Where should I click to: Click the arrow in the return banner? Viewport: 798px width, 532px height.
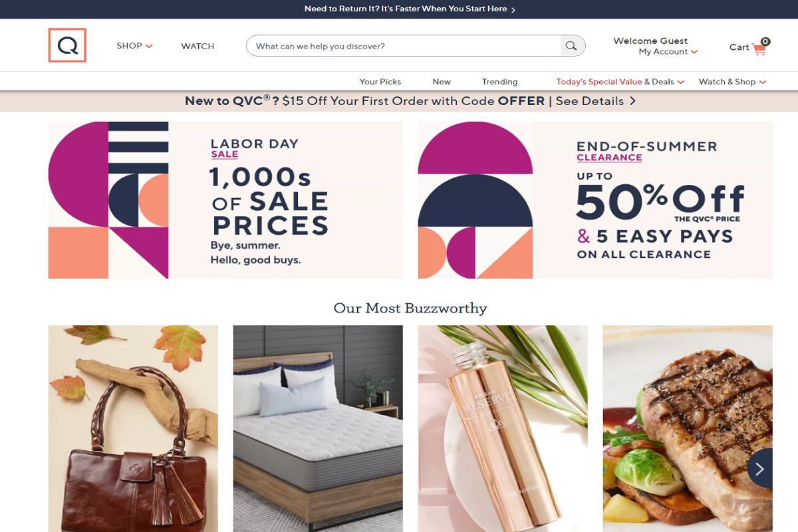pos(513,9)
